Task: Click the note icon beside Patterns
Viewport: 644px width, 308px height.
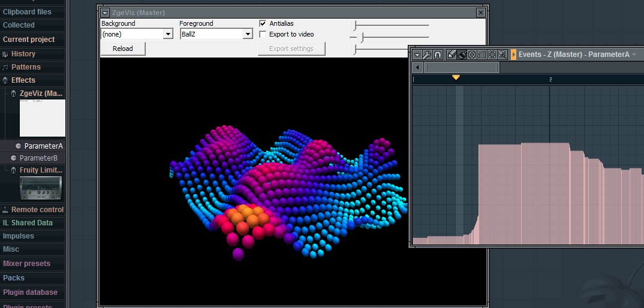Action: [x=5, y=67]
